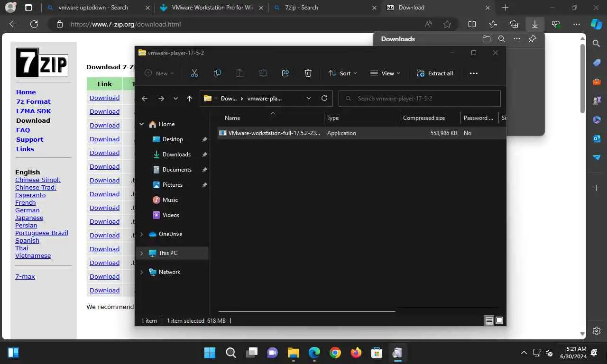Open Edge Settings and more menu
This screenshot has width=607, height=364.
(x=576, y=24)
